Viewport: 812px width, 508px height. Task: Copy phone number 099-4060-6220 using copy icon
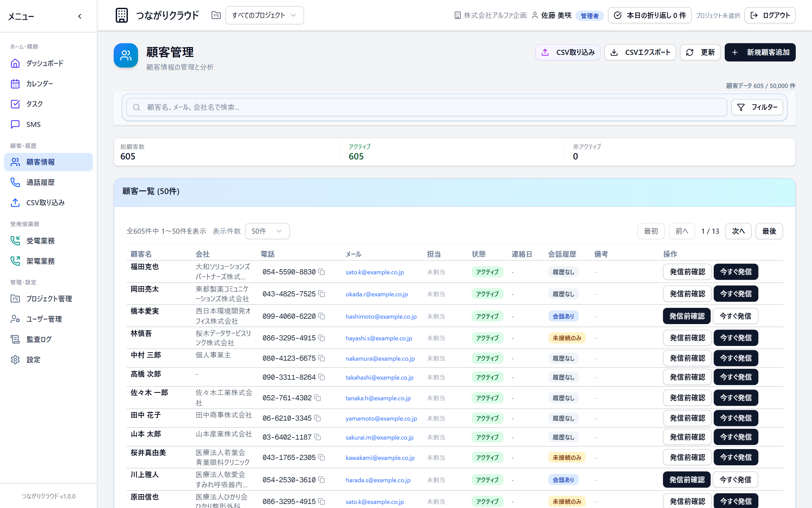pos(322,316)
